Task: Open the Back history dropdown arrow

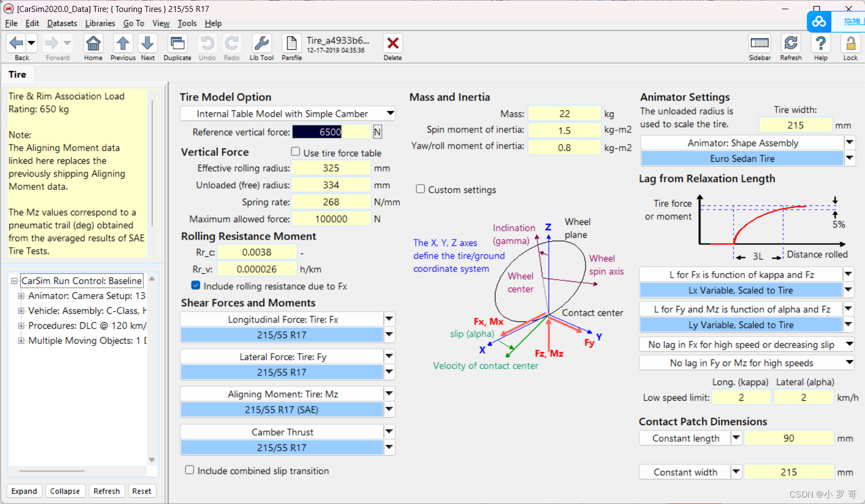Action: point(32,43)
